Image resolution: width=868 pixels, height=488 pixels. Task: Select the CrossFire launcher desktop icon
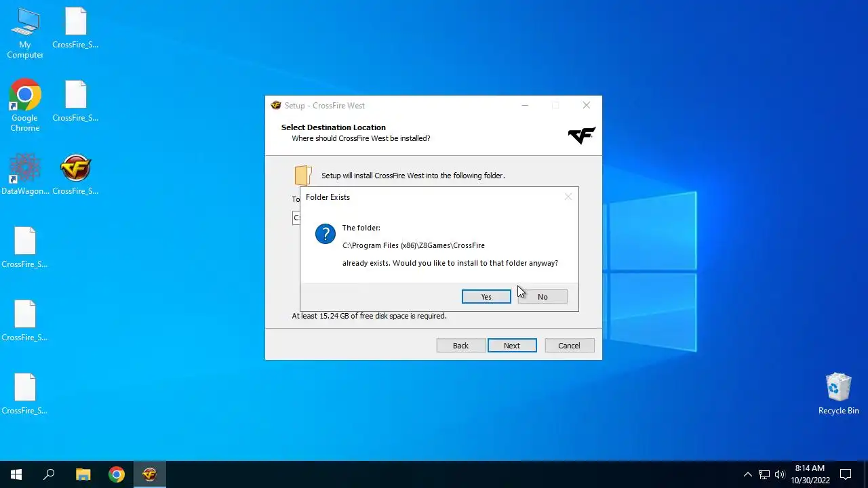click(x=75, y=174)
